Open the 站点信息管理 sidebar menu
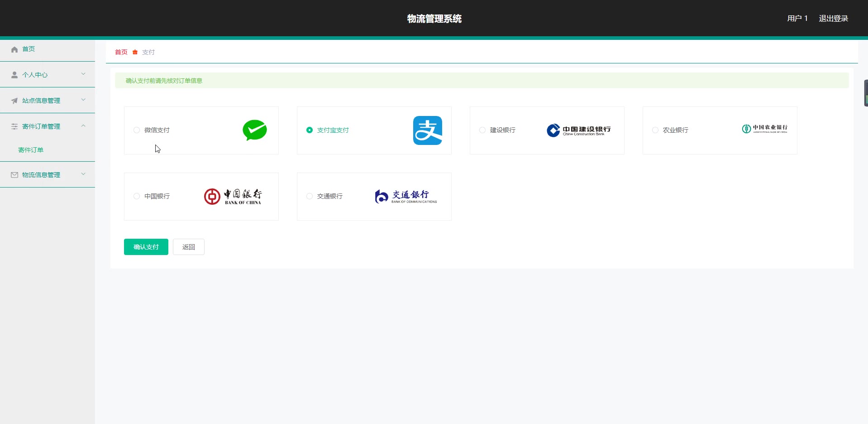868x424 pixels. [48, 101]
